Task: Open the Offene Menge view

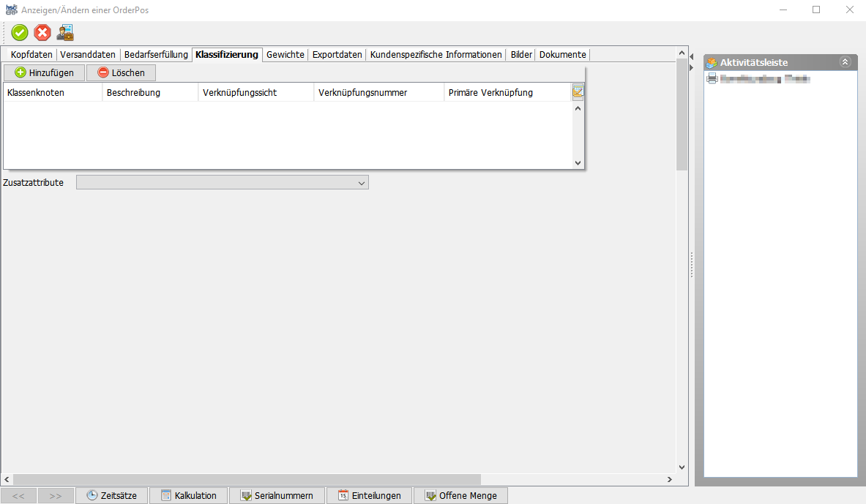Action: pyautogui.click(x=460, y=495)
